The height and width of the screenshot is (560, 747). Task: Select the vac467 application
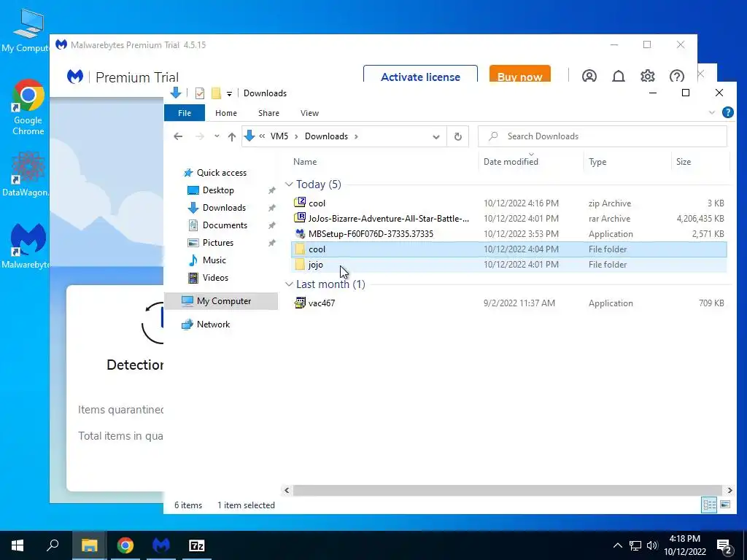[x=508, y=303]
